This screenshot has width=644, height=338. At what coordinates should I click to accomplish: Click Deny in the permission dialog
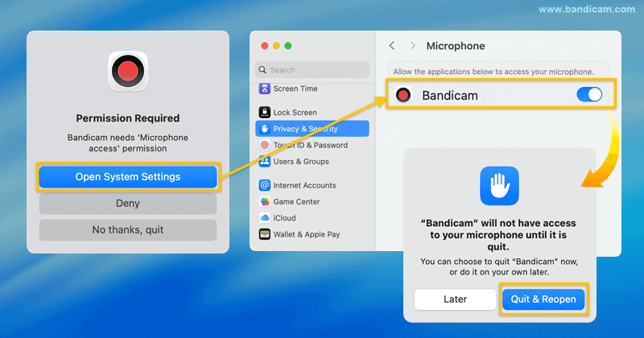point(128,204)
